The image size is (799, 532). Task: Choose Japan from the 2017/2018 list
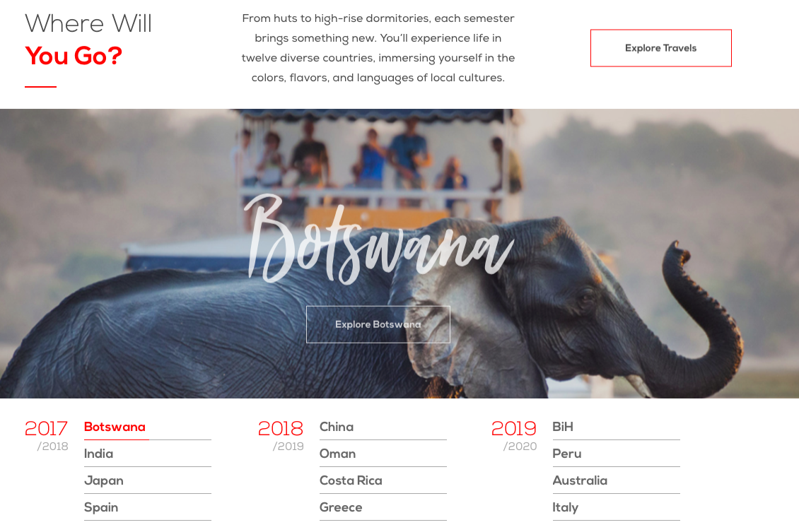(103, 480)
